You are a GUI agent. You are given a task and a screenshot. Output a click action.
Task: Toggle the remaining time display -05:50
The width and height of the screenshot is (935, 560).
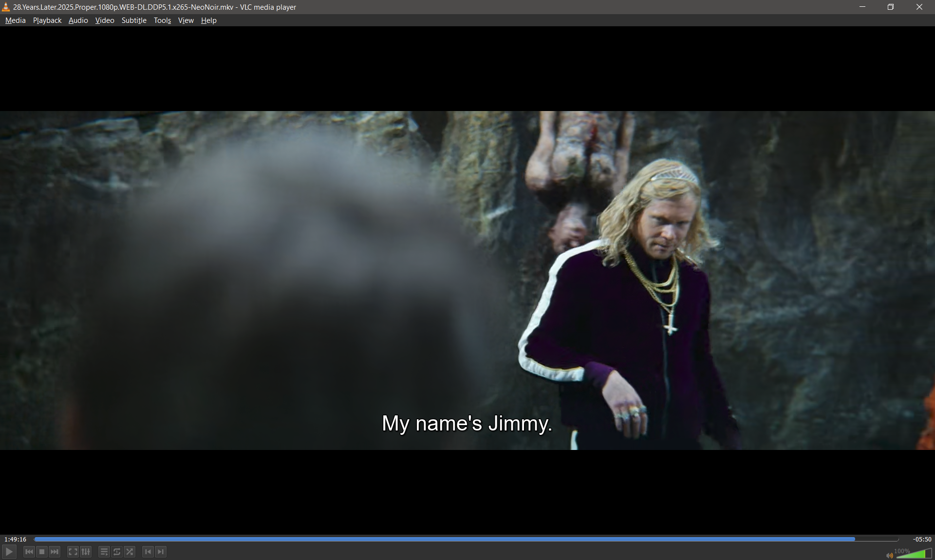tap(921, 539)
